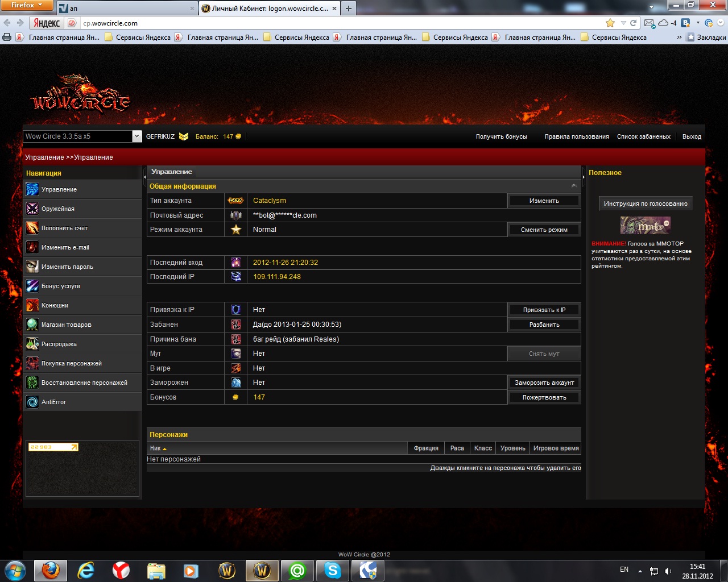Open Распродажа sidebar item
The width and height of the screenshot is (728, 582).
pyautogui.click(x=82, y=344)
